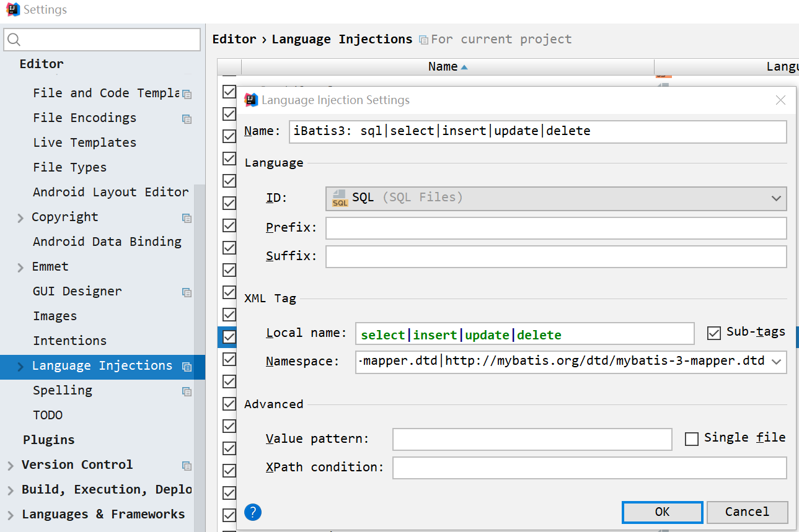Cancel the Language Injection Settings dialog
Screen dimensions: 799x532
[x=747, y=512]
